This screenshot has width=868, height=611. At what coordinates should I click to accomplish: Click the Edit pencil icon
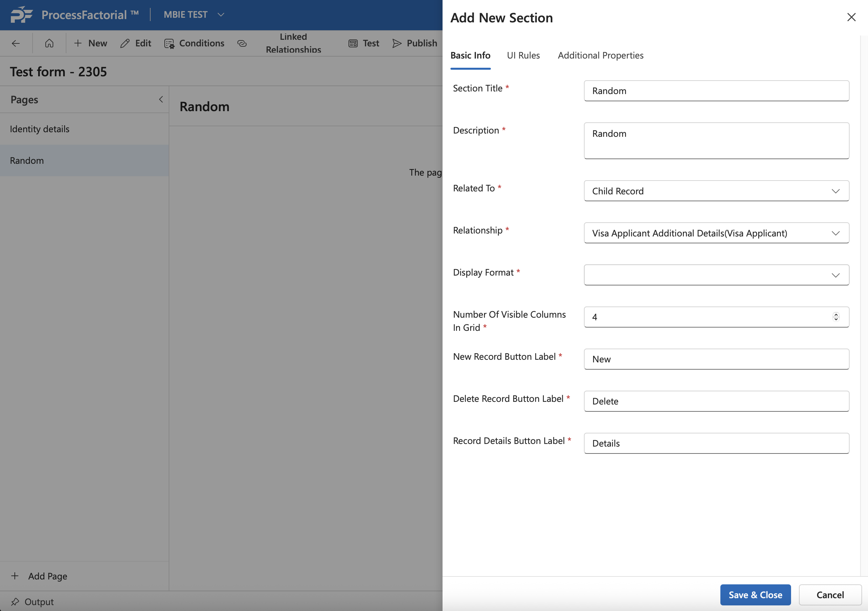pos(125,43)
